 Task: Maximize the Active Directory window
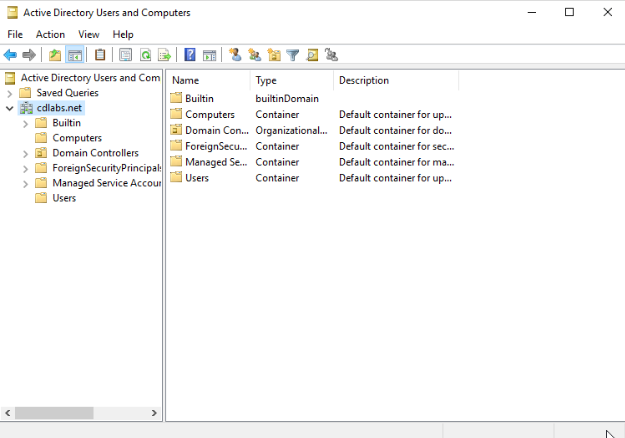pos(570,12)
